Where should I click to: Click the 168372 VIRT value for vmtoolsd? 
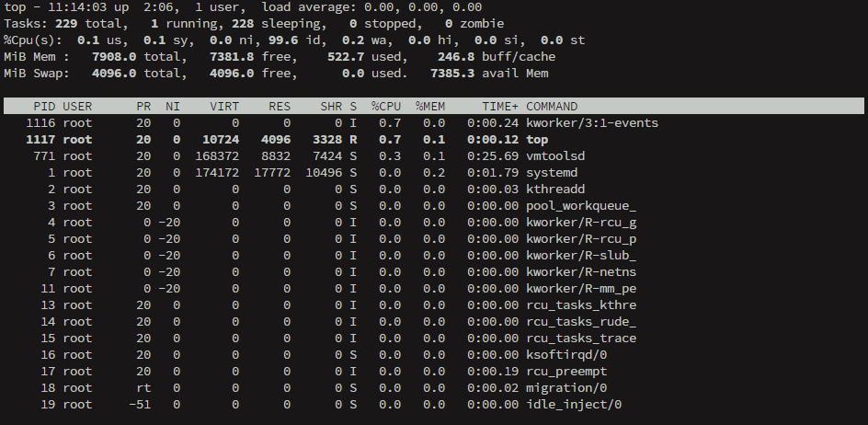tap(218, 156)
